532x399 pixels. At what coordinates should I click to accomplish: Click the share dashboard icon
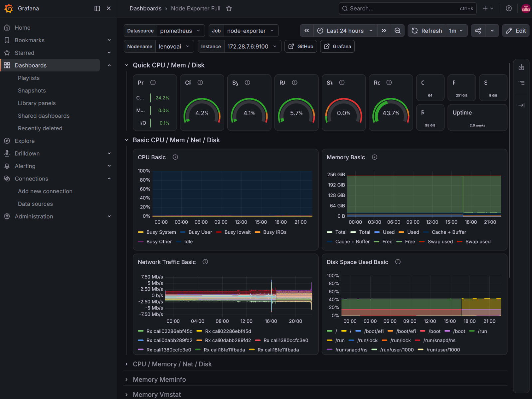tap(478, 31)
